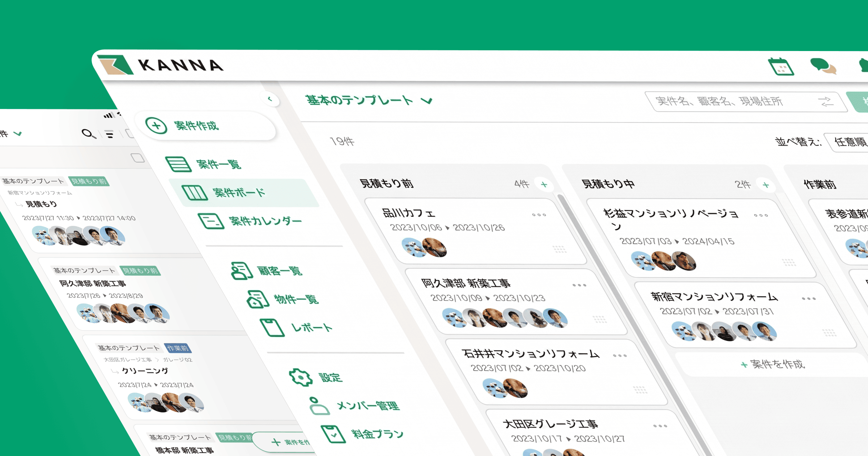Click the 案件カレンダー icon
The image size is (868, 456).
211,221
